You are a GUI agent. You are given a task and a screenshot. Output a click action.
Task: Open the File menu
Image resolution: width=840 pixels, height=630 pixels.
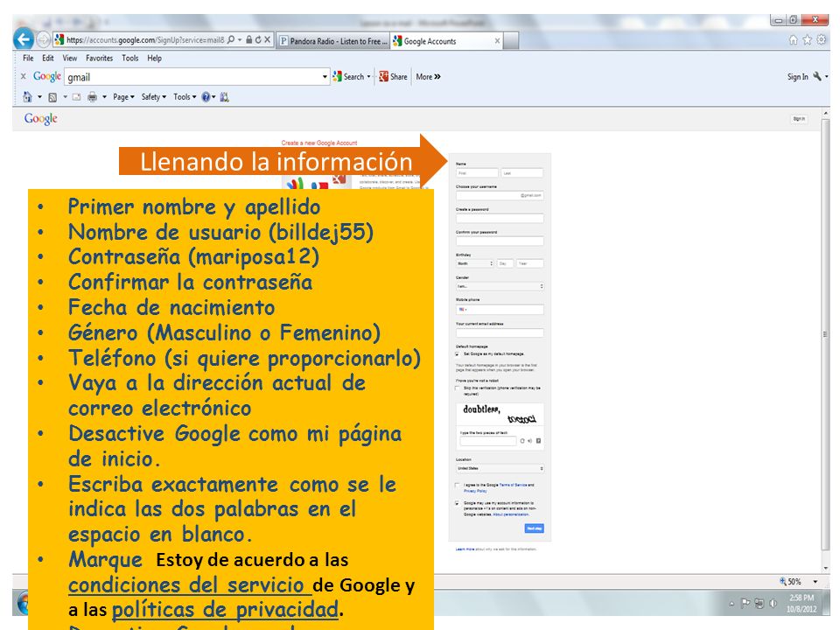point(28,58)
